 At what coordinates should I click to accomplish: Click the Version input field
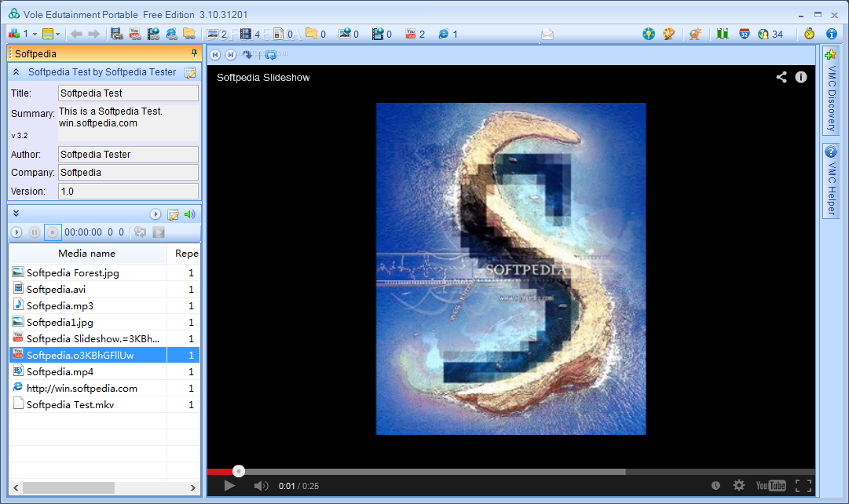tap(128, 191)
